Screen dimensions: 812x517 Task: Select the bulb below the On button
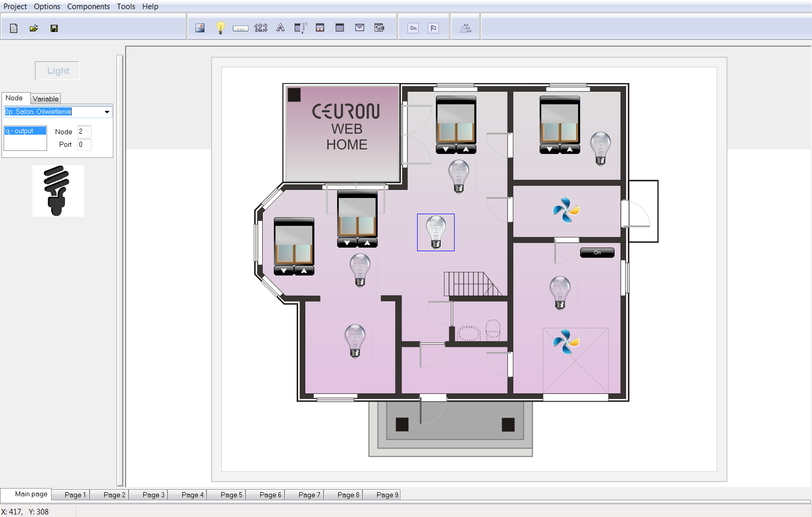pyautogui.click(x=560, y=293)
